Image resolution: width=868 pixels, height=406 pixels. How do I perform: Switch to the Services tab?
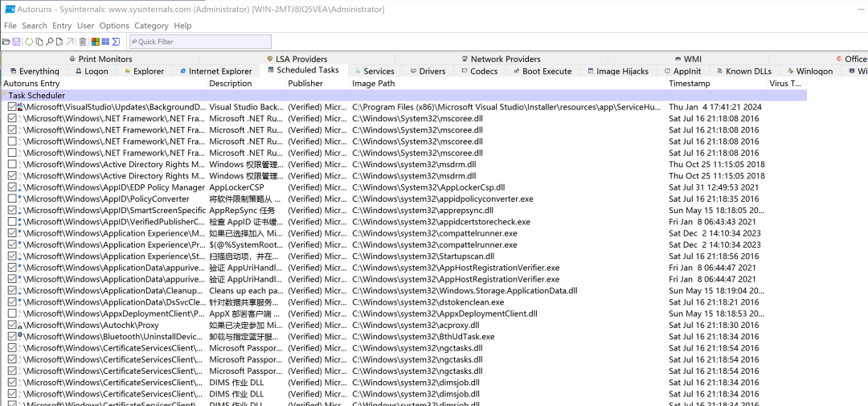coord(375,71)
